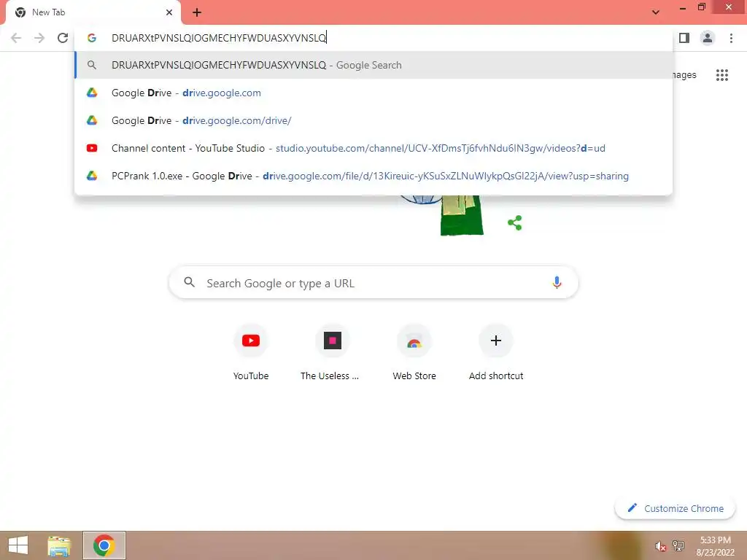Viewport: 747px width, 560px height.
Task: Open the YouTube shortcut tile
Action: coord(251,354)
